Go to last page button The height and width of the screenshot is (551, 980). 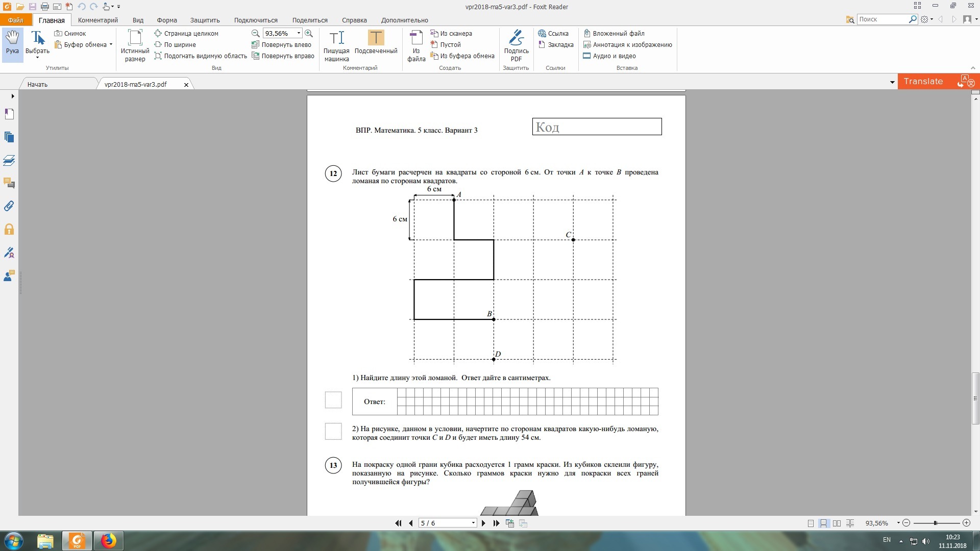496,523
